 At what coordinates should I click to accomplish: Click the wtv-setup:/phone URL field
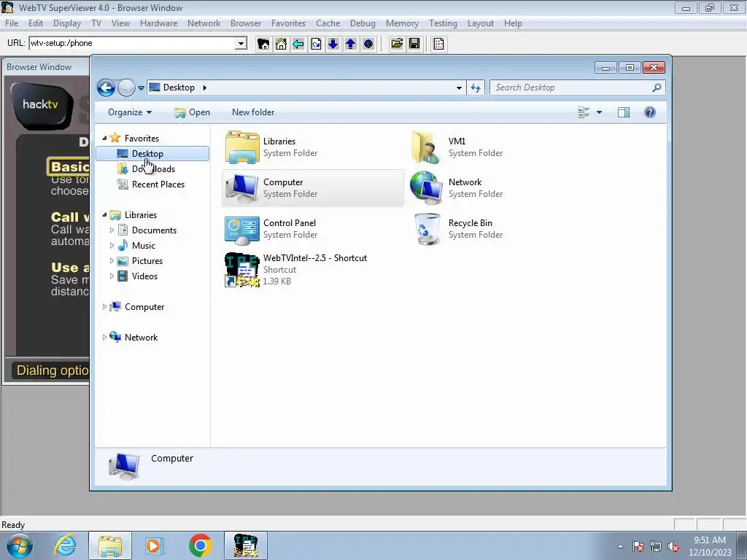pyautogui.click(x=133, y=43)
